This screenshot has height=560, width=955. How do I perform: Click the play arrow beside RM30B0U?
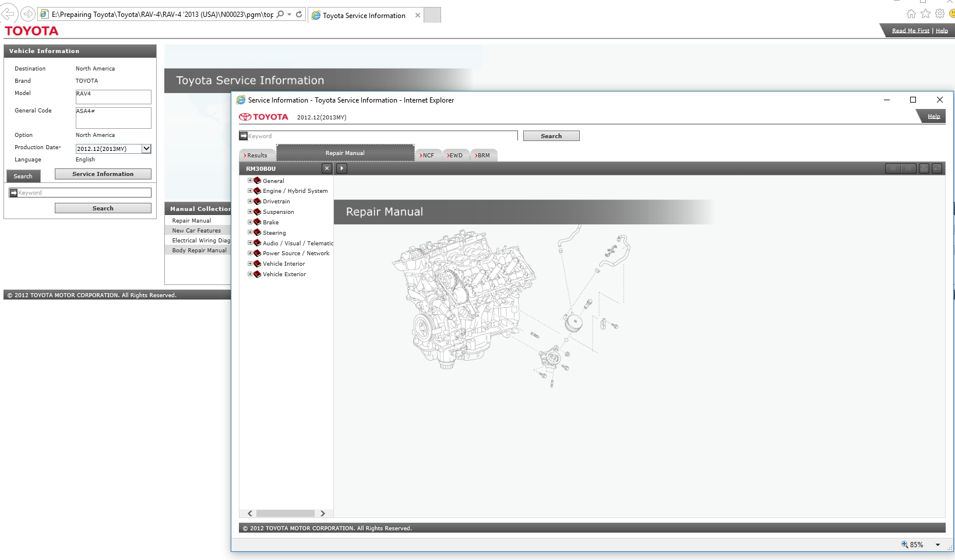pos(342,168)
